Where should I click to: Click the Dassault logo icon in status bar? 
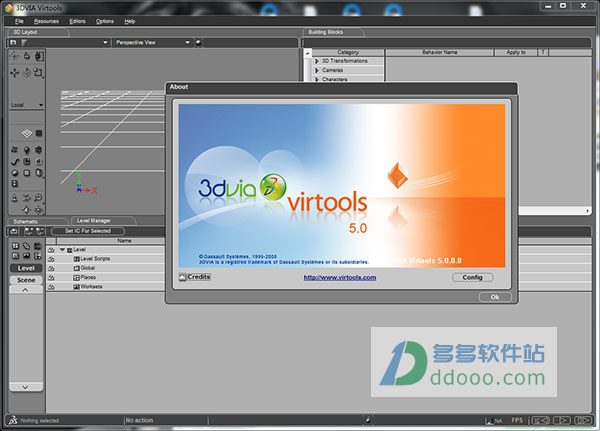tap(13, 420)
